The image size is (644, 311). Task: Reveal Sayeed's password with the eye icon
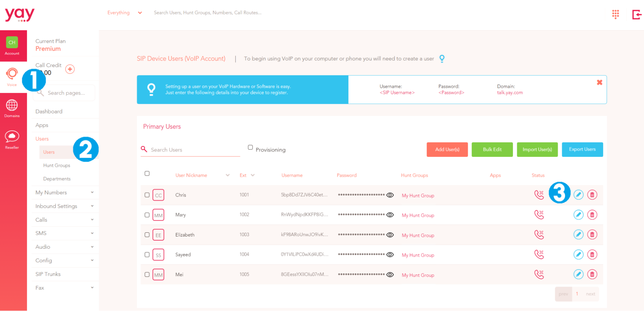point(390,255)
